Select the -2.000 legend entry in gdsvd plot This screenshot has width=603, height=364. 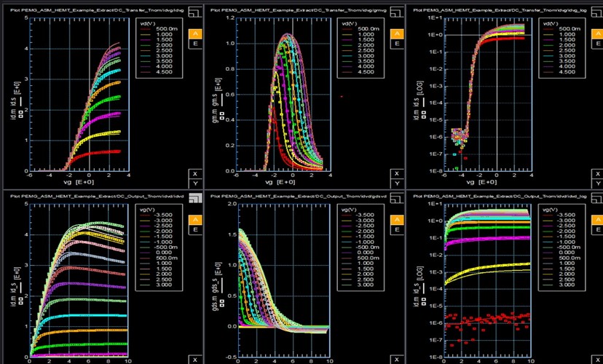pos(360,231)
